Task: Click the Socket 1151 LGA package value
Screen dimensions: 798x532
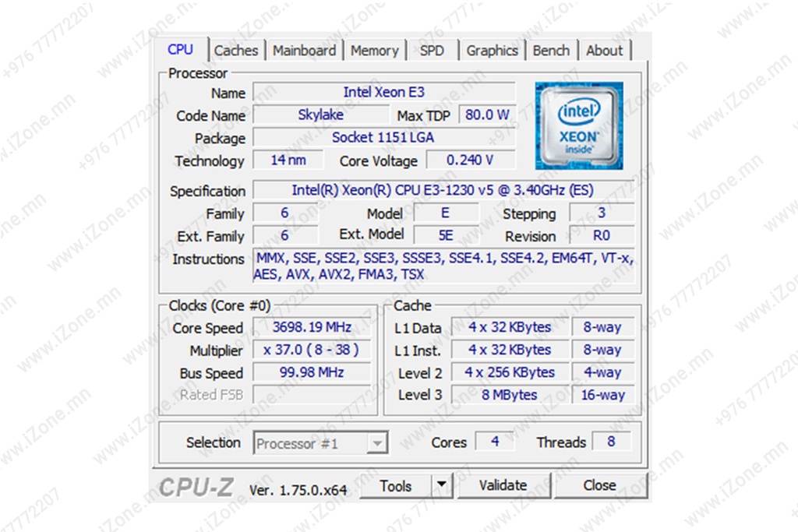Action: pos(383,137)
